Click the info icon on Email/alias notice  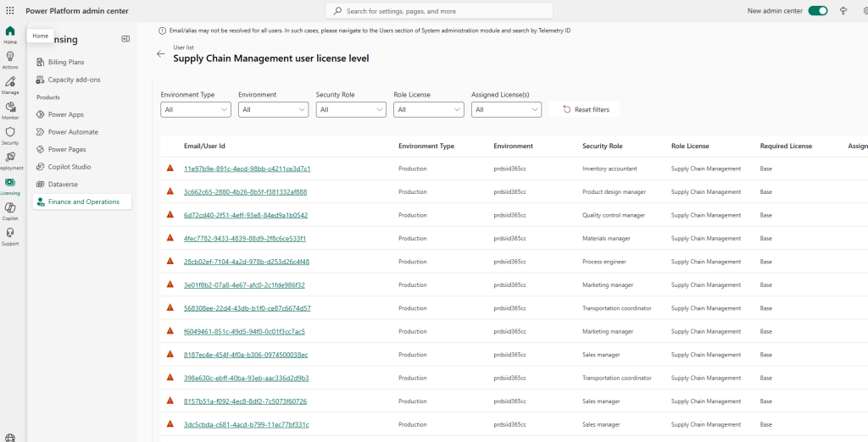point(162,31)
